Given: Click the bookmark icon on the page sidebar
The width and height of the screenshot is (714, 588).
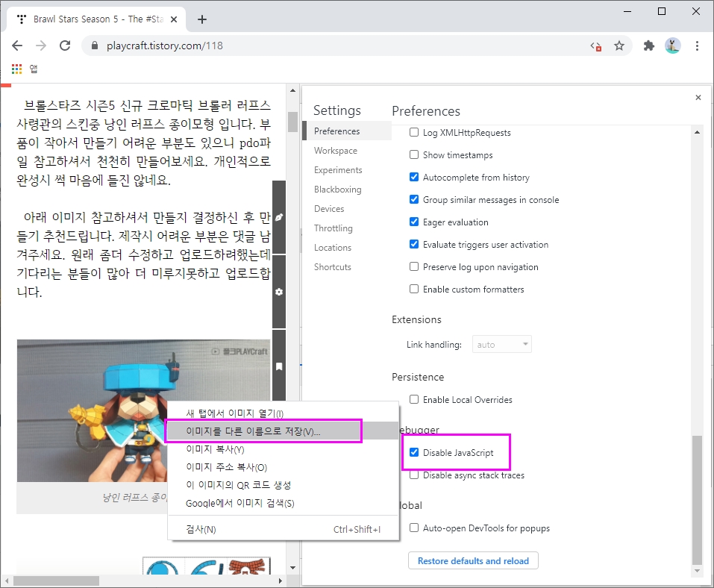Looking at the screenshot, I should pyautogui.click(x=279, y=366).
